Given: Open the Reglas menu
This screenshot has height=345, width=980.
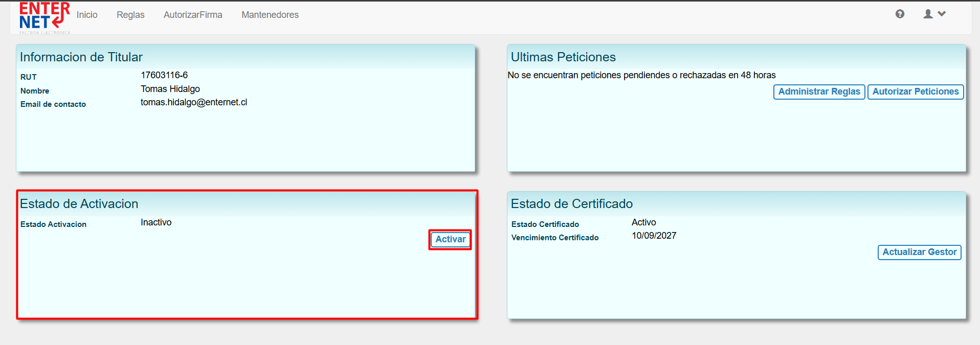Looking at the screenshot, I should tap(130, 15).
